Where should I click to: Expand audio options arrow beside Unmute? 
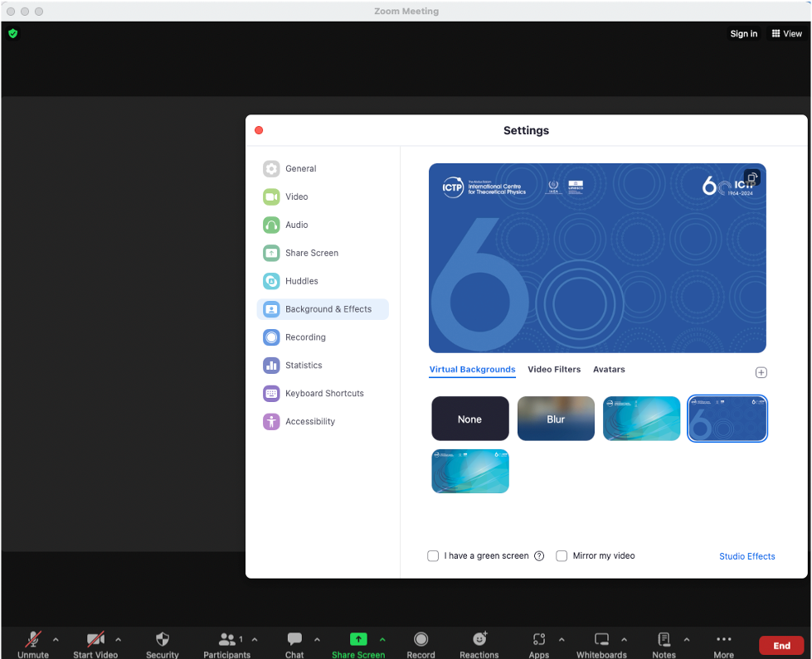[56, 639]
